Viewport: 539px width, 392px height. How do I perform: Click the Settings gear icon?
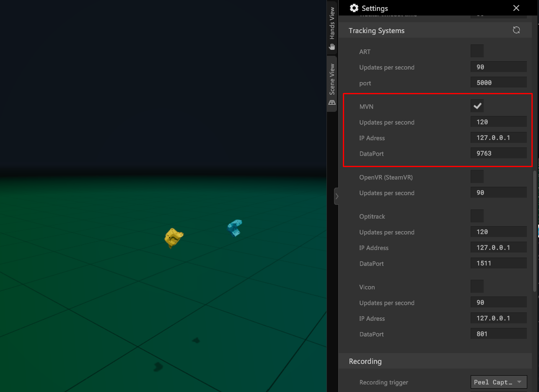354,8
